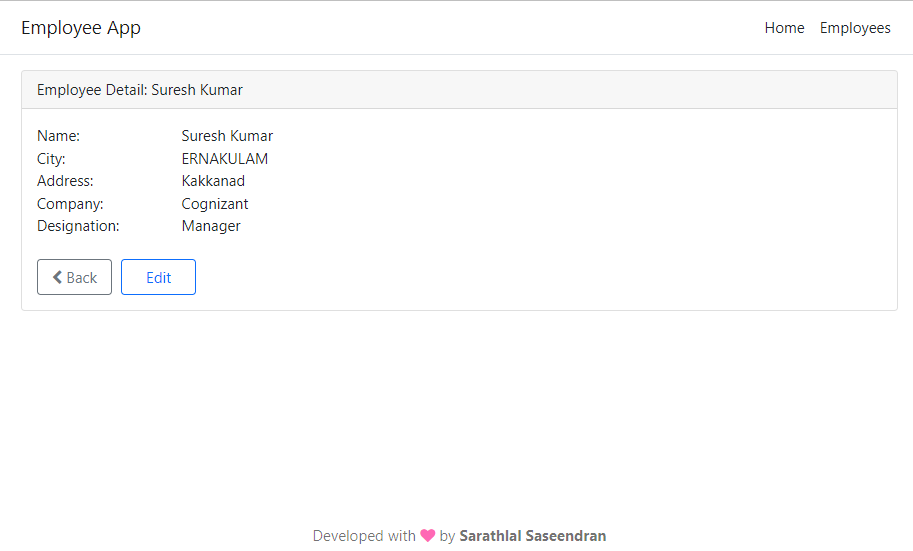The height and width of the screenshot is (551, 913).
Task: Click the Designation: field label
Action: point(78,226)
